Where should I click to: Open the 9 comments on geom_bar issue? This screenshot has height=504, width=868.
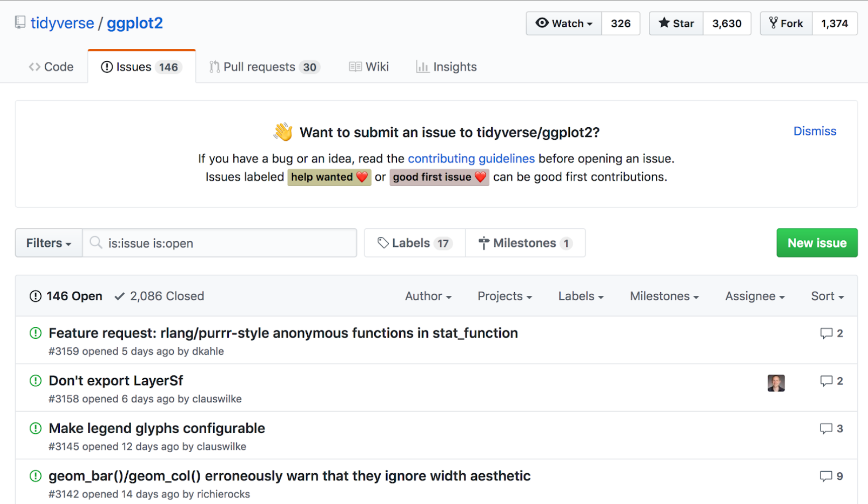[831, 476]
